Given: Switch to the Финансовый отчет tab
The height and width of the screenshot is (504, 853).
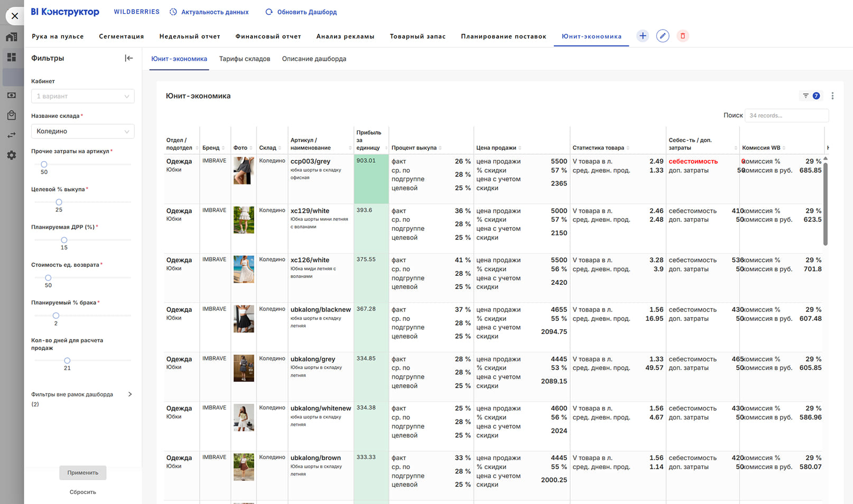Looking at the screenshot, I should (x=268, y=36).
